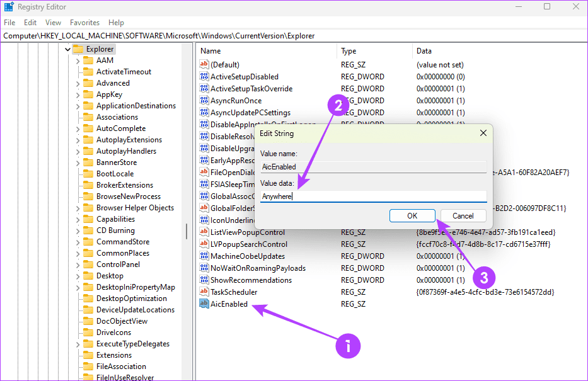The height and width of the screenshot is (381, 588).
Task: Click the ActiveSetupDisabled DWORD icon
Action: (204, 77)
